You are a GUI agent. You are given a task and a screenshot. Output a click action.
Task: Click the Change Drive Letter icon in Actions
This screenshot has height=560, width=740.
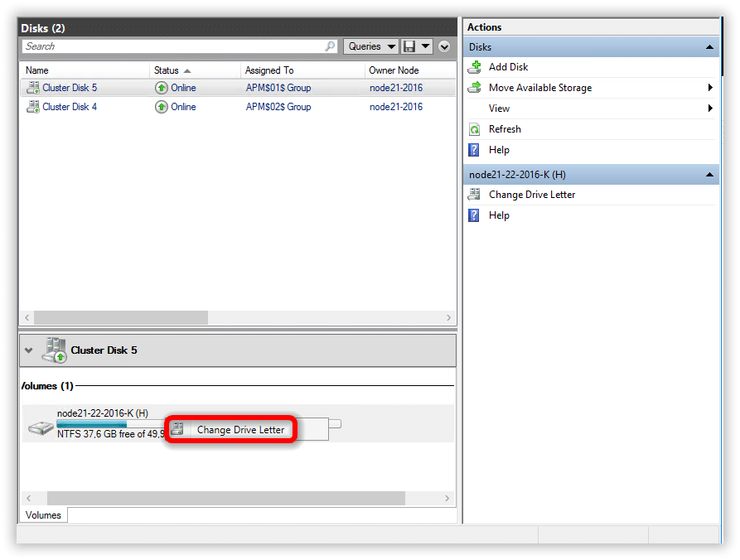pyautogui.click(x=475, y=195)
